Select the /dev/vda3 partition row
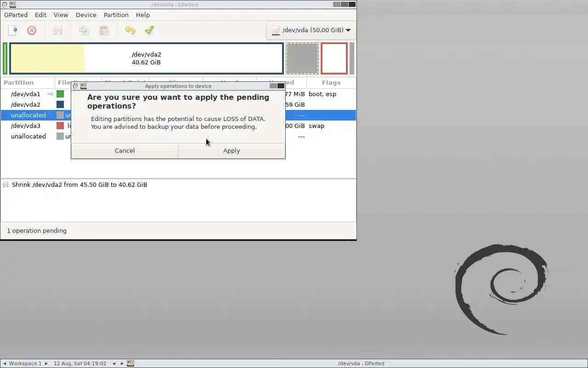This screenshot has width=588, height=368. click(178, 126)
